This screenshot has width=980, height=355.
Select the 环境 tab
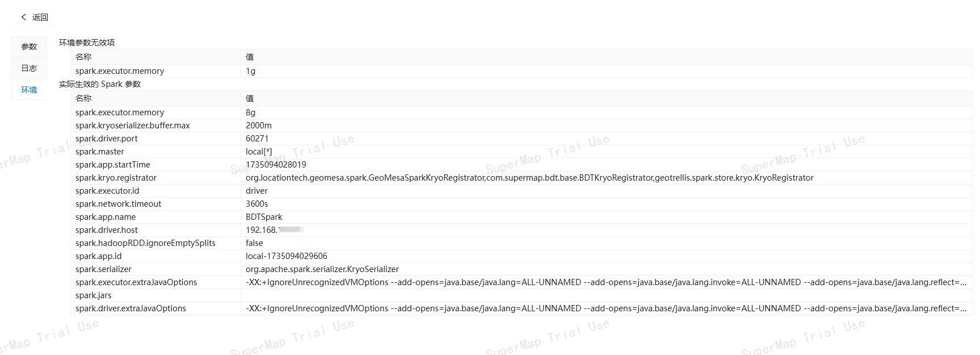tap(29, 90)
